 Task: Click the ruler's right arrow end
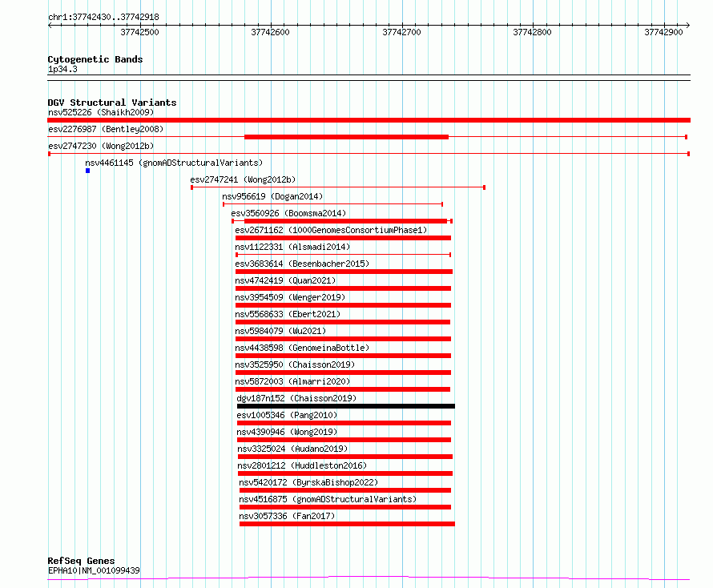pos(687,25)
